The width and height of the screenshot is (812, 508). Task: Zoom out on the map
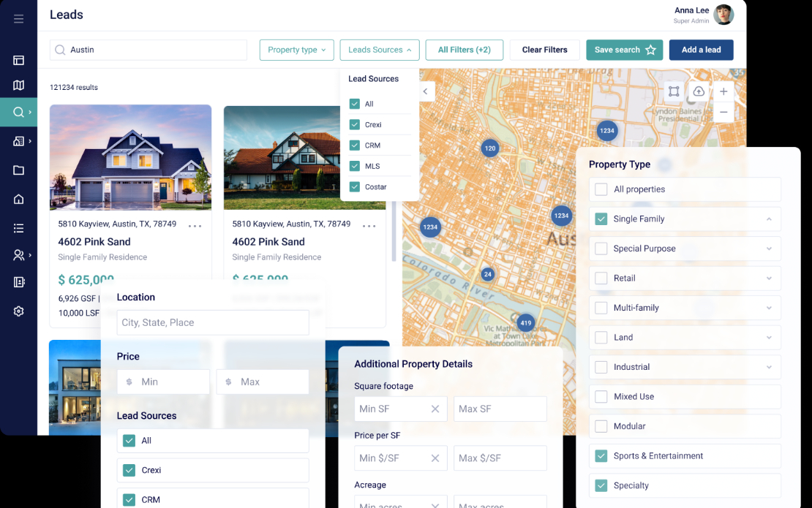click(723, 113)
